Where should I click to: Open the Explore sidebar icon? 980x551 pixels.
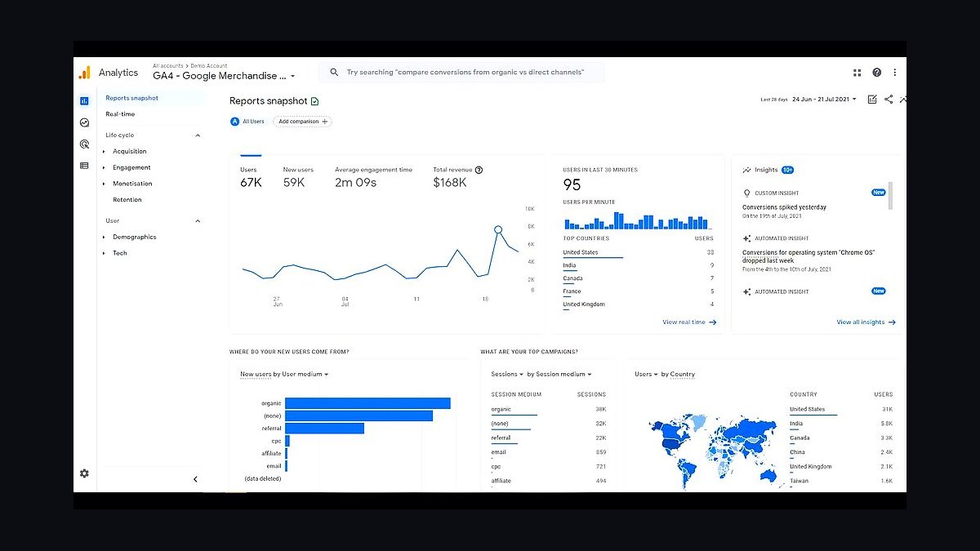[84, 122]
